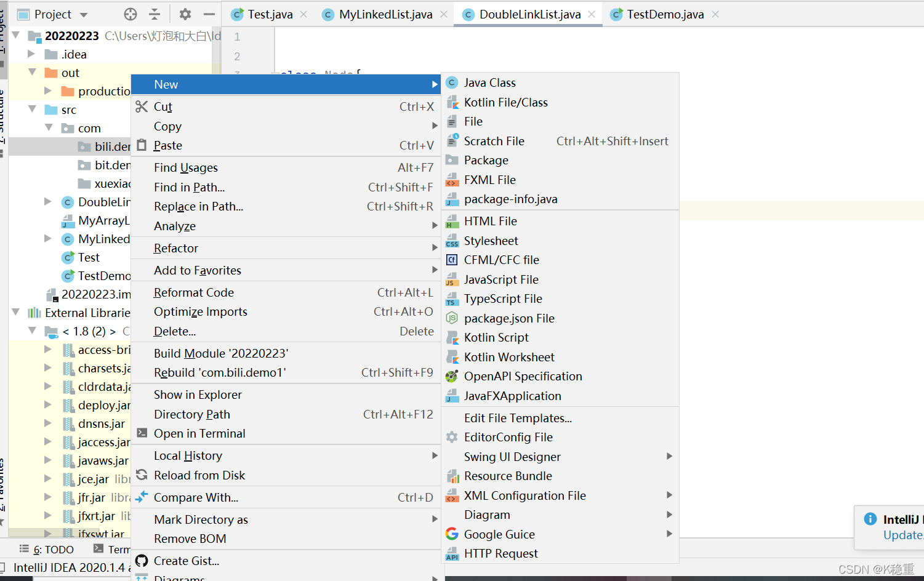Click the Update link in notification
924x581 pixels.
[902, 535]
